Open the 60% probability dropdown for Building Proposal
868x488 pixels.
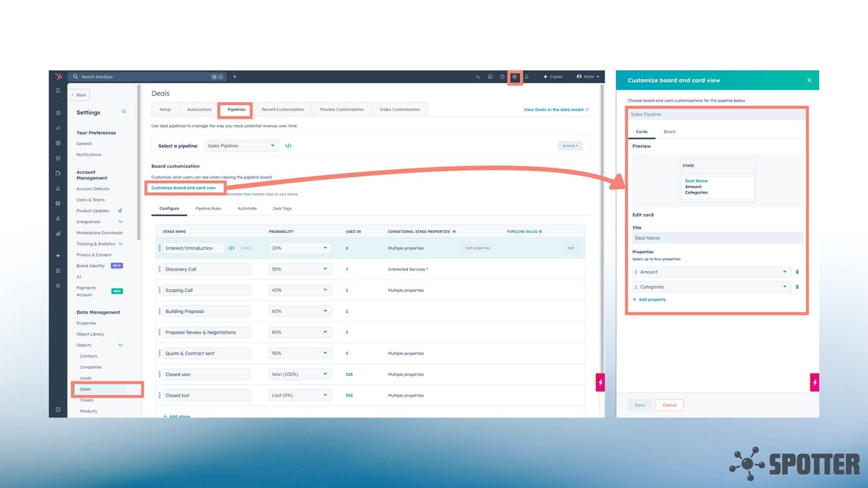click(300, 311)
